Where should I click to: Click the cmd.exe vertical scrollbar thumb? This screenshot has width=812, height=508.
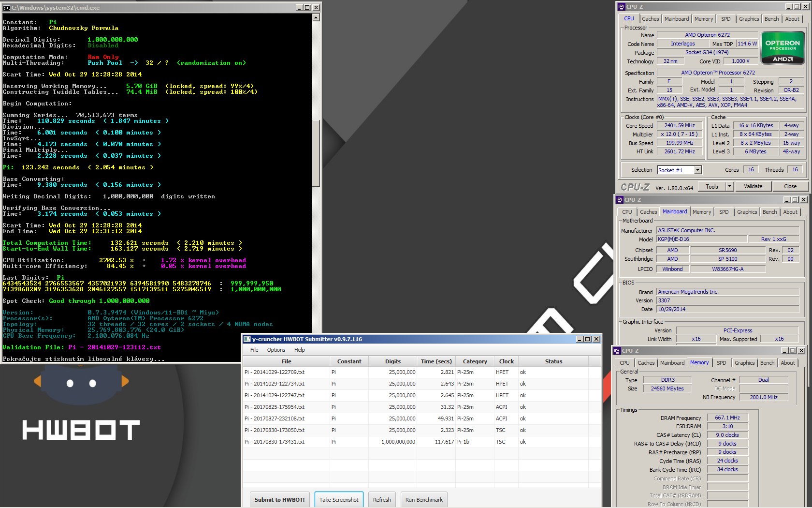[316, 152]
